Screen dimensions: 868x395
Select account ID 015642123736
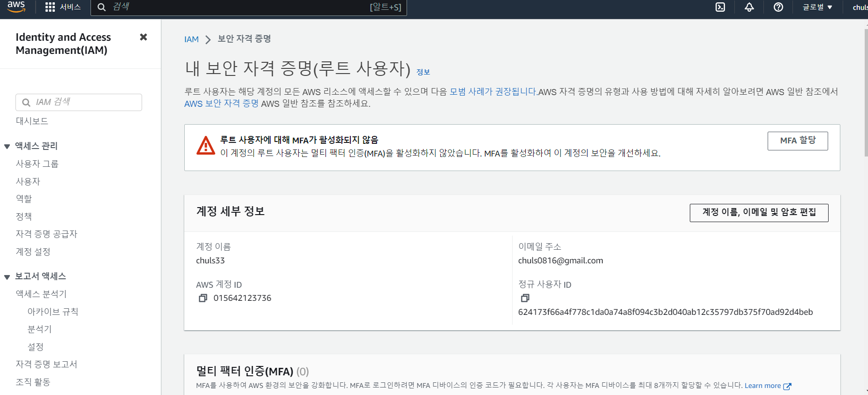pos(242,298)
